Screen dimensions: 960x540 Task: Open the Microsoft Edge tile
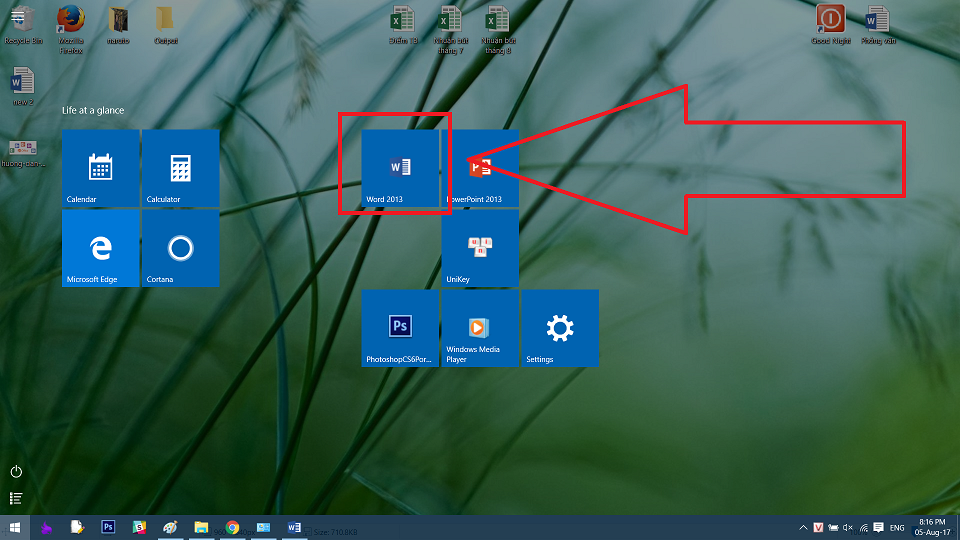[x=100, y=248]
